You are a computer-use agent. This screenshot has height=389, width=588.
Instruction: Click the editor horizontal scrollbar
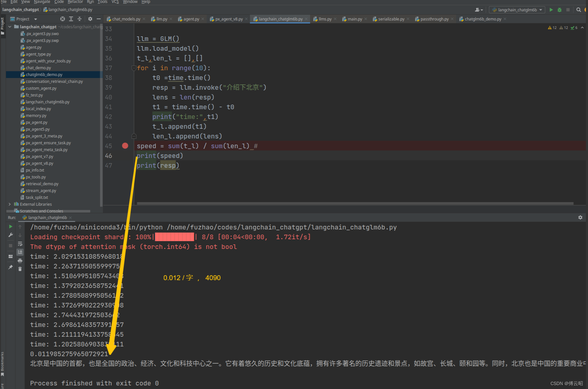(354, 204)
